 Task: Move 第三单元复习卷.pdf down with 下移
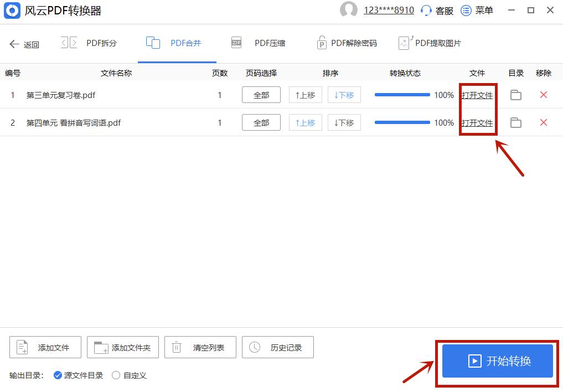tap(344, 95)
